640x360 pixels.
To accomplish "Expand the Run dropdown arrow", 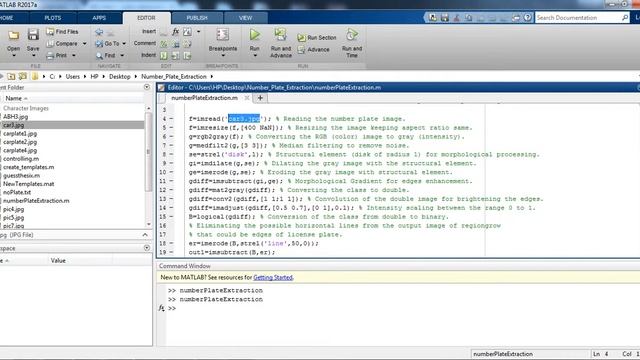I will (255, 56).
